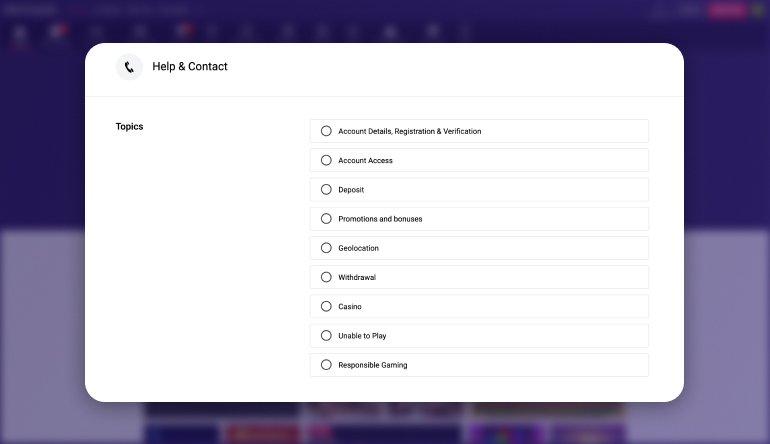Select the Geolocation topic radio button

pos(326,248)
